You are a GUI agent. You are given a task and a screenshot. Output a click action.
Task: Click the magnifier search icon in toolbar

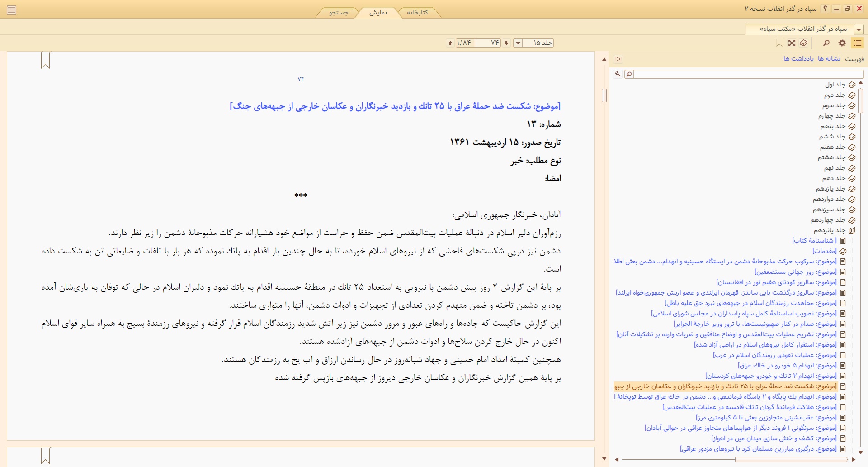coord(826,43)
